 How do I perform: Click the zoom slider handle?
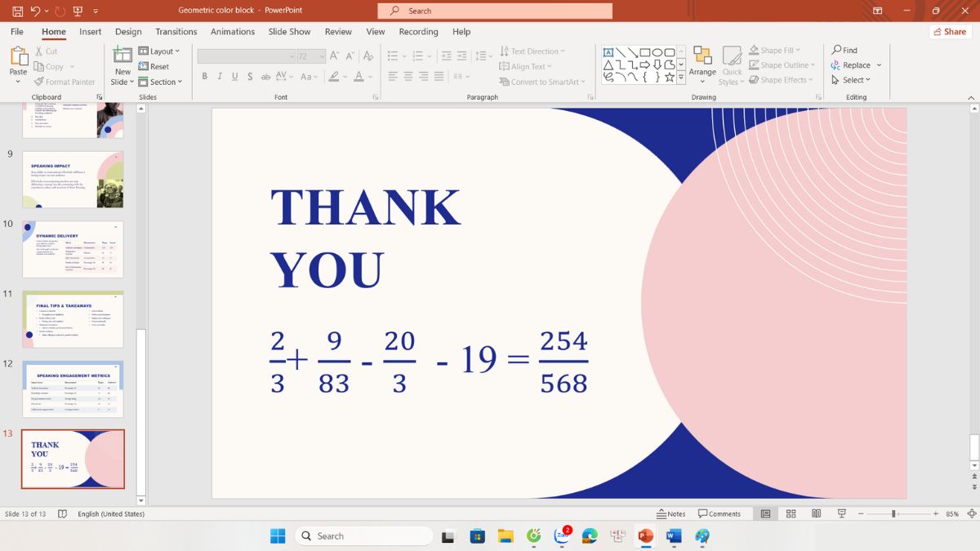tap(894, 513)
